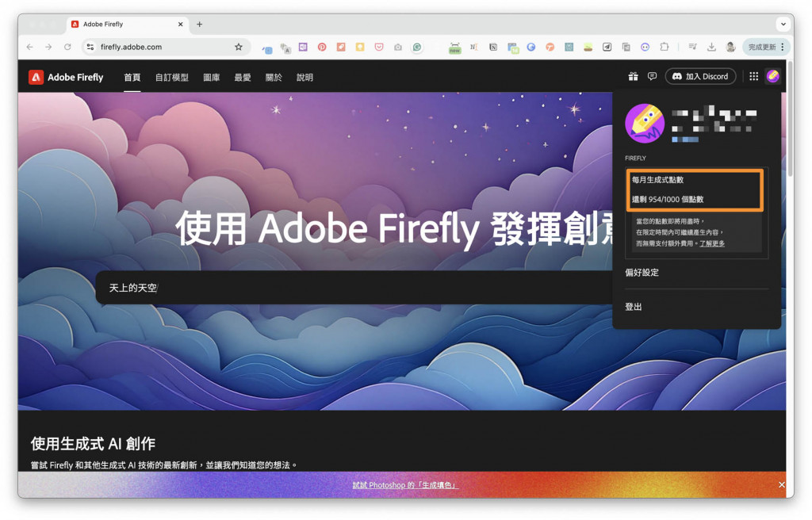This screenshot has height=520, width=812.
Task: Click the 完成更新 update button
Action: (x=762, y=47)
